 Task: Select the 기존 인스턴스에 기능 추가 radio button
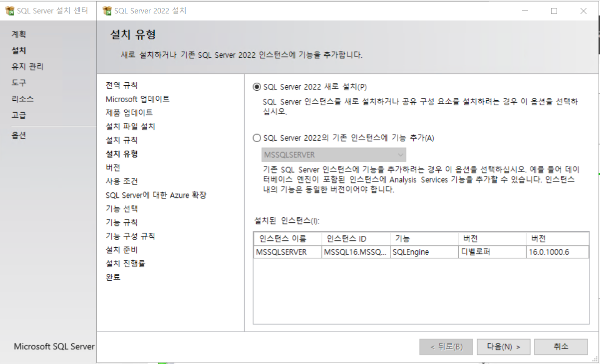pyautogui.click(x=257, y=138)
